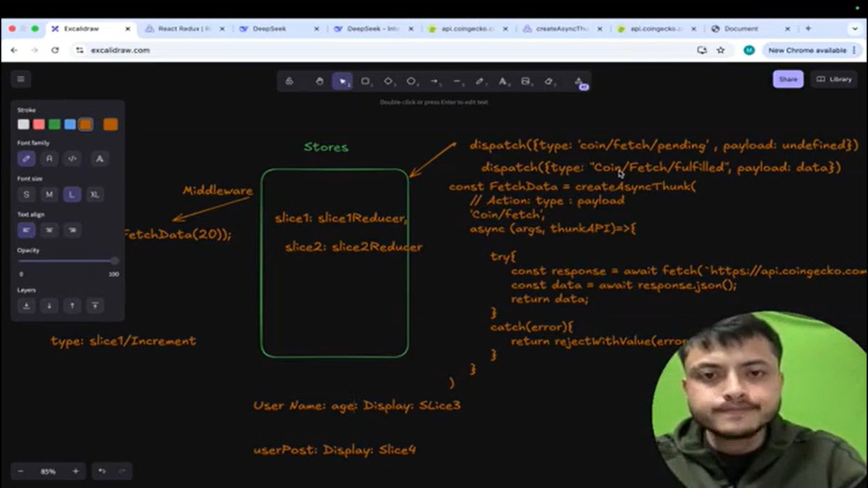Screen dimensions: 868x488
Task: Bookmark this page with star icon
Action: tap(720, 50)
